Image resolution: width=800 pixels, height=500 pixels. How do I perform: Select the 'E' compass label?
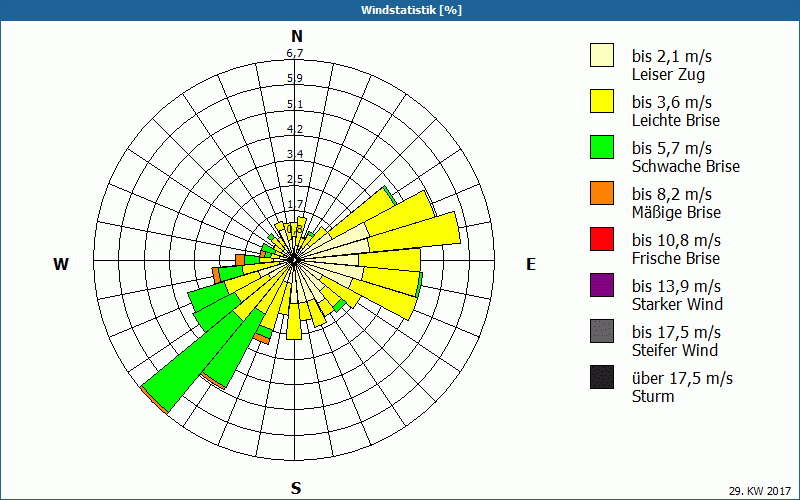[x=531, y=265]
